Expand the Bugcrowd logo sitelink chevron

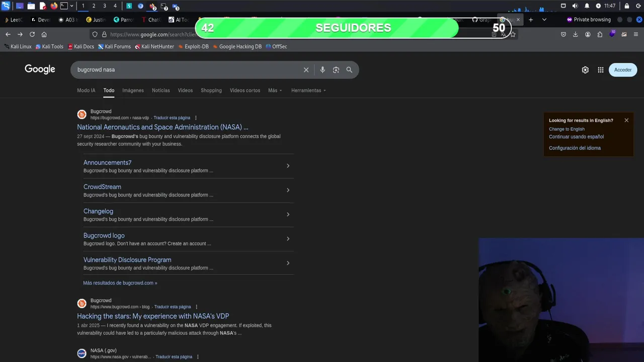(x=288, y=239)
